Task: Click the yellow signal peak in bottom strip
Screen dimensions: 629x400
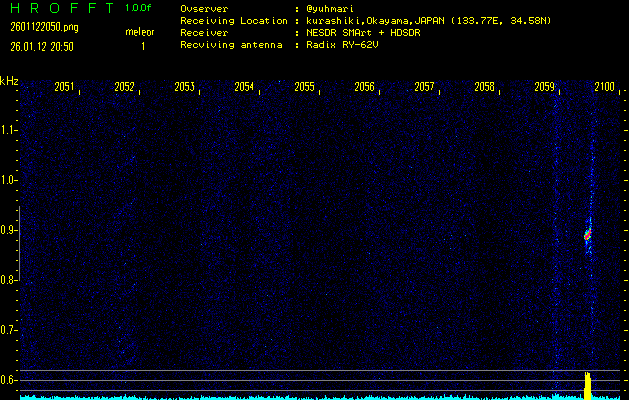Action: (x=588, y=384)
